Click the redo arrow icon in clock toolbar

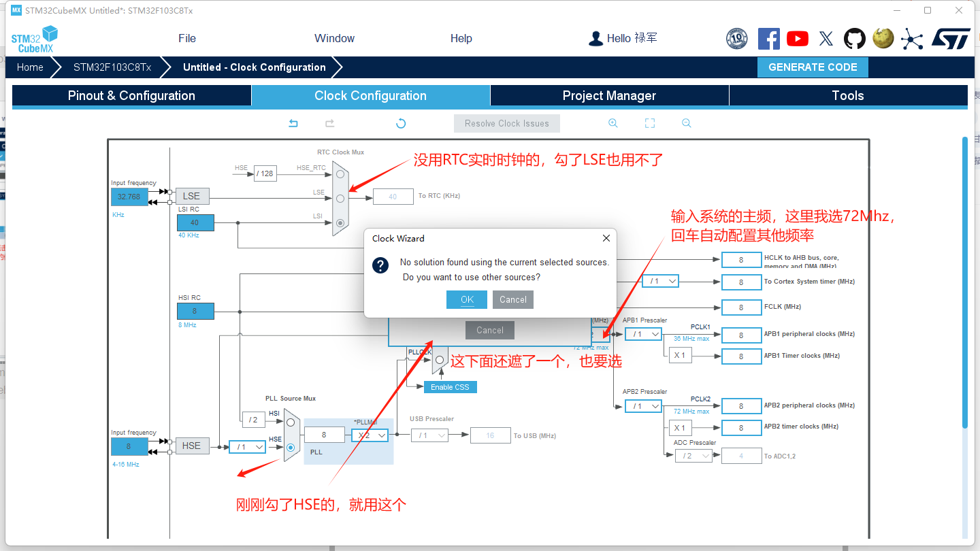point(329,123)
